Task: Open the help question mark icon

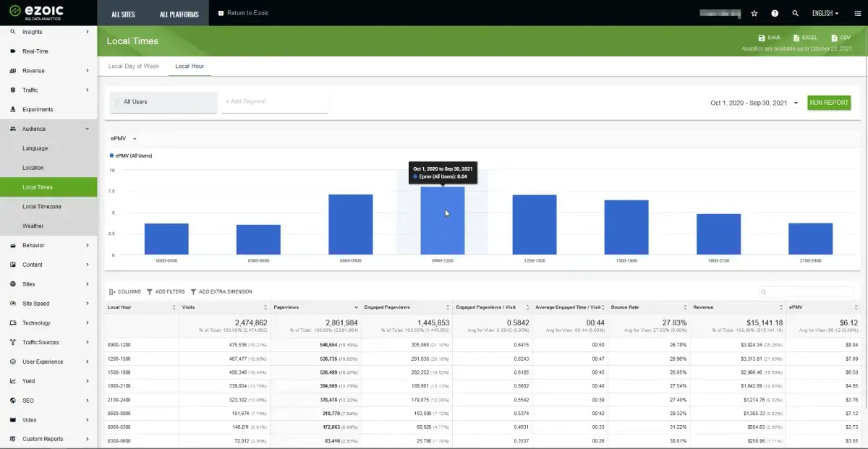Action: coord(775,13)
